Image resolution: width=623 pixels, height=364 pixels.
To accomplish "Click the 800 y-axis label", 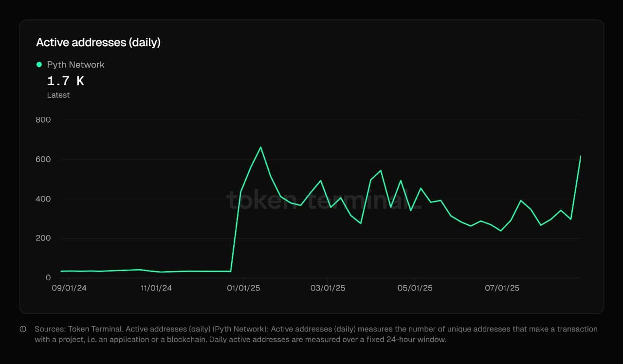I will coord(43,120).
